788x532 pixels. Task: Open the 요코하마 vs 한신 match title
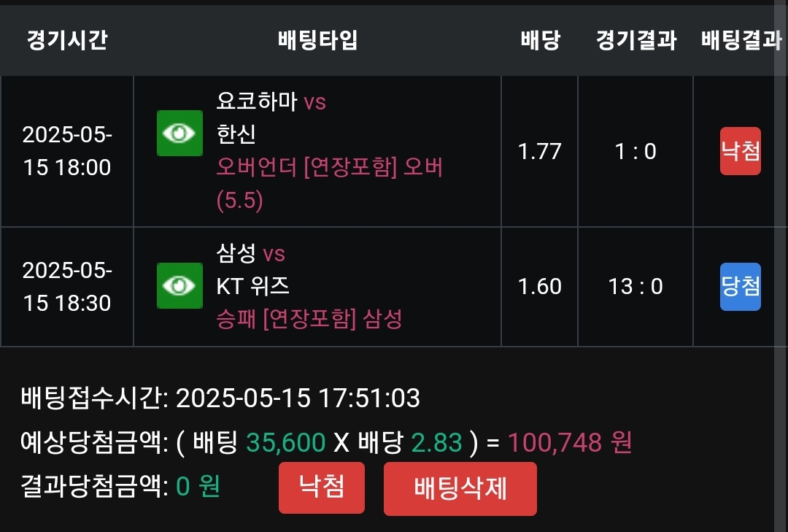[x=271, y=117]
